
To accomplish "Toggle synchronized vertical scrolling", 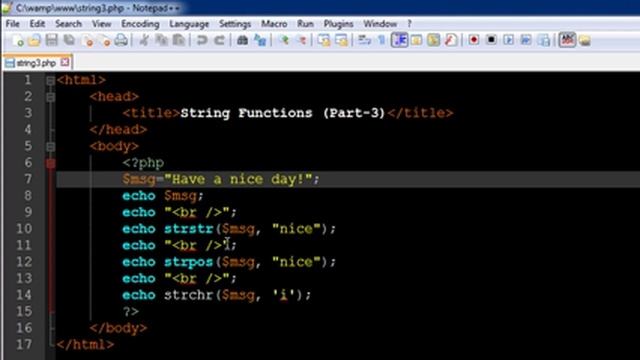I will (x=324, y=40).
